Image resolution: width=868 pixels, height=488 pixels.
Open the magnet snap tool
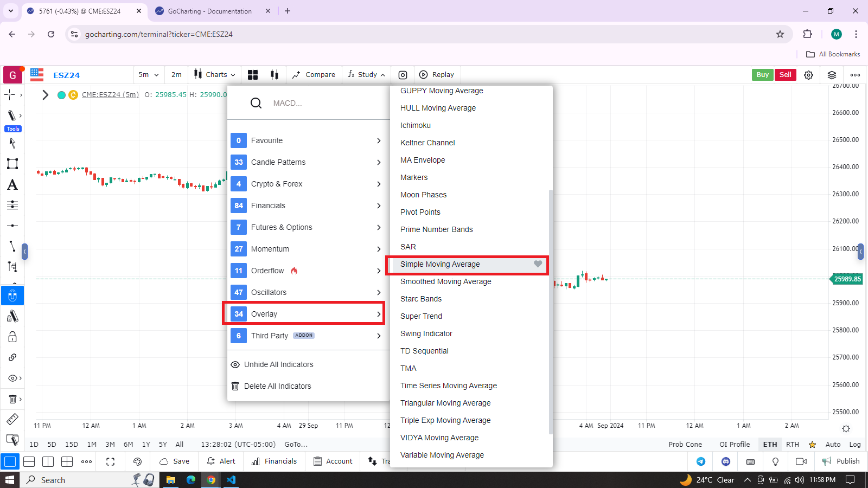click(x=12, y=296)
